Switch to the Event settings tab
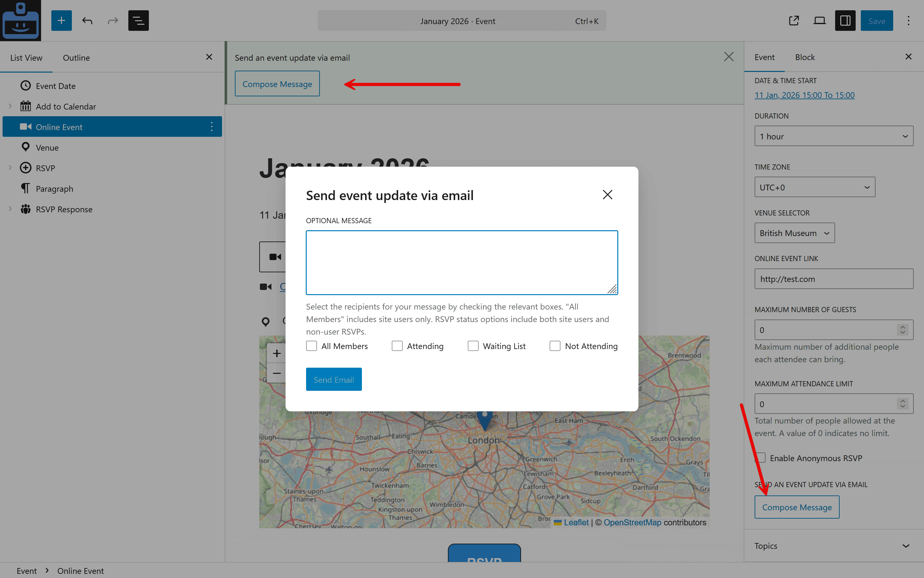 [x=765, y=57]
